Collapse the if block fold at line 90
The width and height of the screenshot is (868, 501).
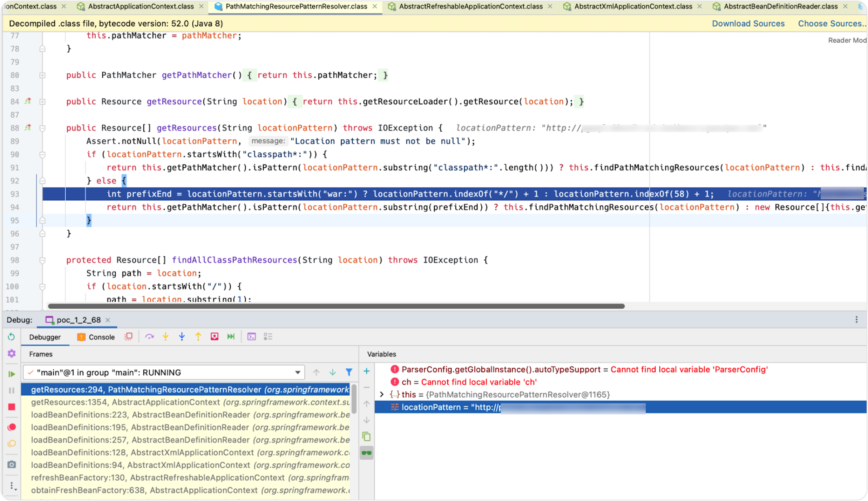42,154
